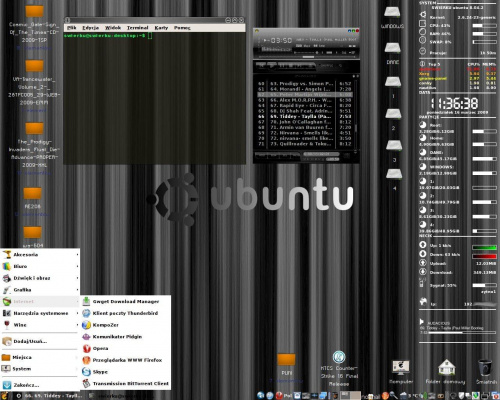Screen dimensions: 500x400
Task: Select drive icon labeled 4
Action: 394,181
